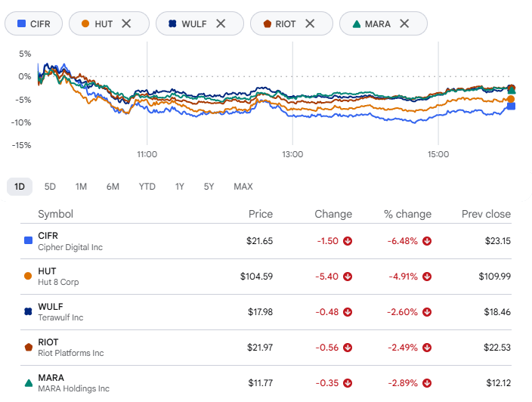Click the MARA chip label
Screen dimensions: 532x402
[378, 24]
